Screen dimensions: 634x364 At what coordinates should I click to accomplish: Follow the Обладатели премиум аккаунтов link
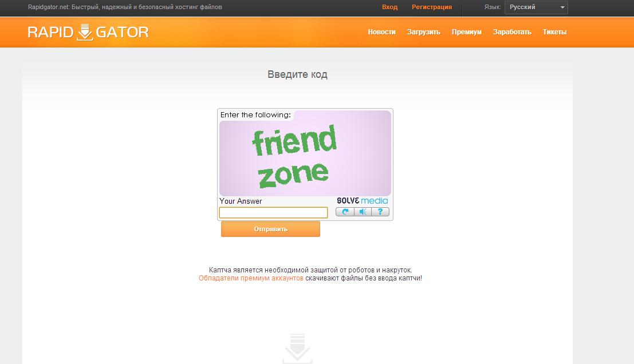click(x=251, y=278)
